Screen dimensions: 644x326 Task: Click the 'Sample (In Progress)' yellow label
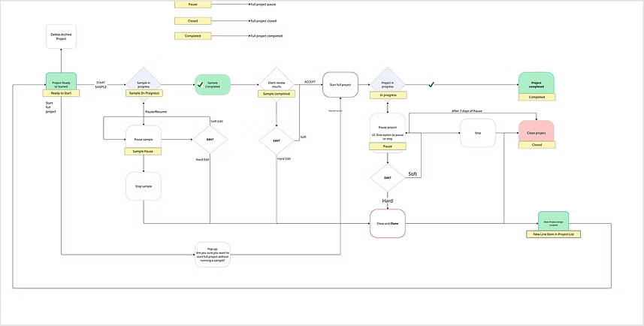click(144, 94)
